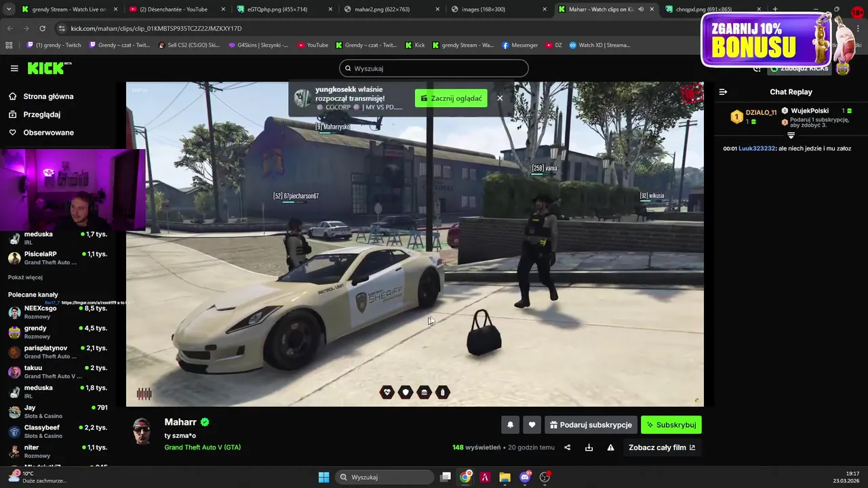Click the taskbar Wyszukaj search box

pyautogui.click(x=385, y=477)
